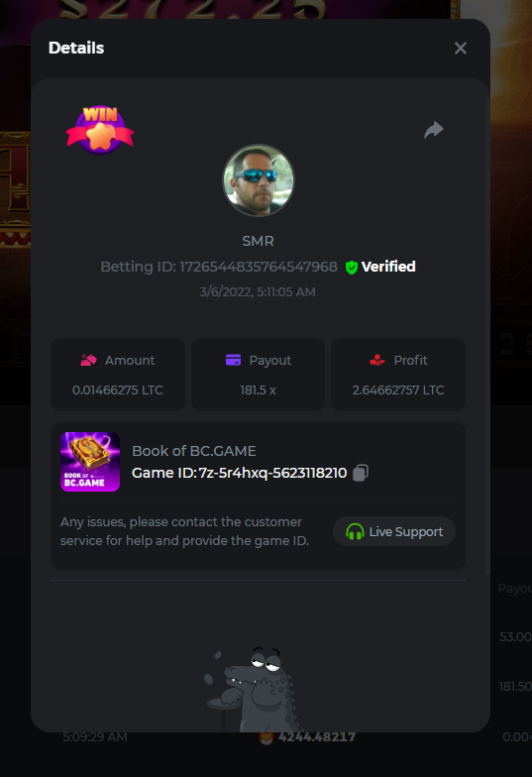
Task: Copy the Game ID with clipboard icon
Action: (361, 473)
